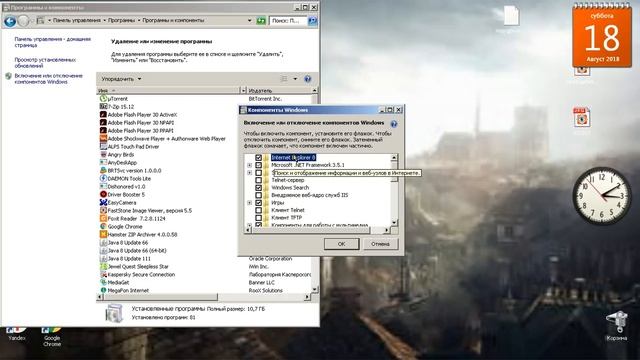Click the Driver Booster 5 icon
This screenshot has width=640, height=360.
pos(103,195)
